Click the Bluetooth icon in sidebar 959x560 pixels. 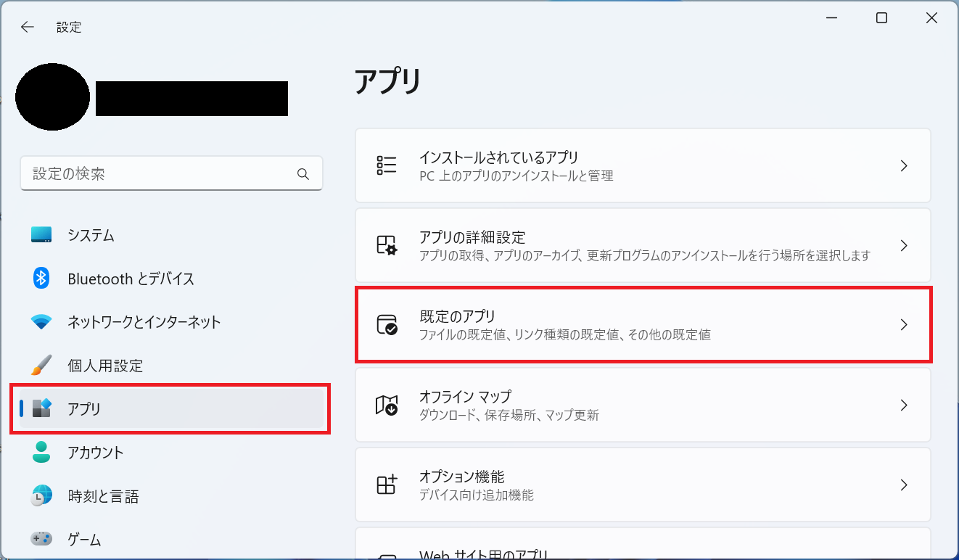click(x=41, y=278)
